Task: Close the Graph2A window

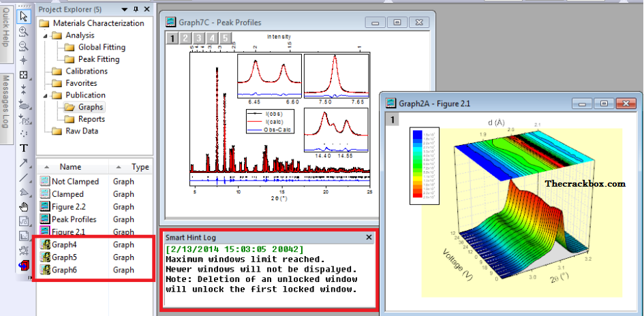Action: coord(626,104)
